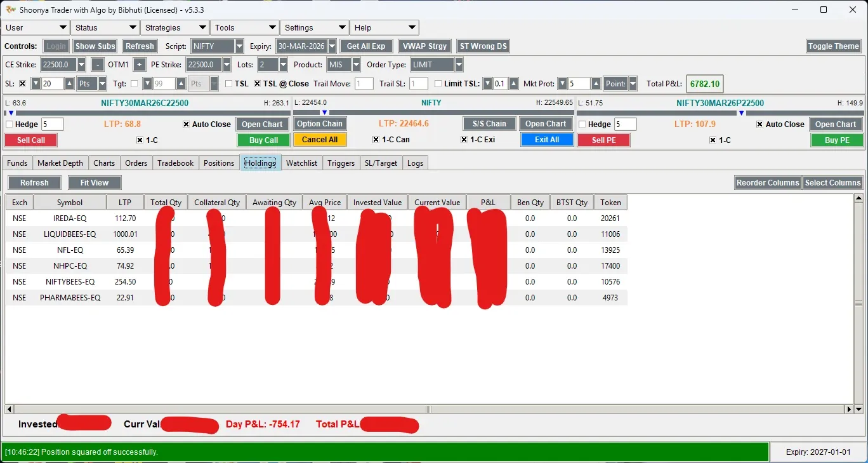
Task: Click the VWAP Strgy button
Action: [424, 46]
